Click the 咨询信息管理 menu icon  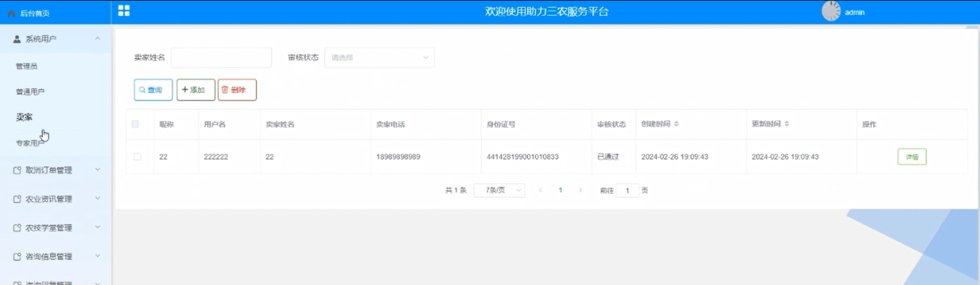pos(17,256)
